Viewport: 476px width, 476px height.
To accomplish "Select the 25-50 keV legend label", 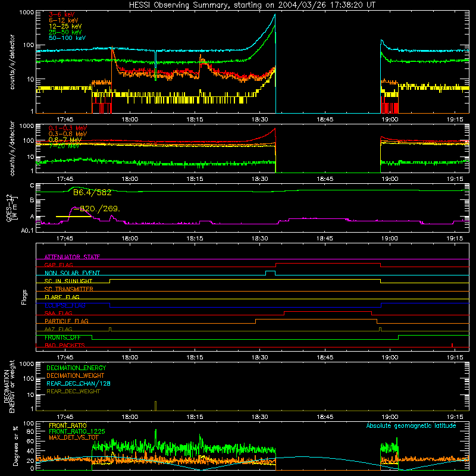I will (65, 32).
